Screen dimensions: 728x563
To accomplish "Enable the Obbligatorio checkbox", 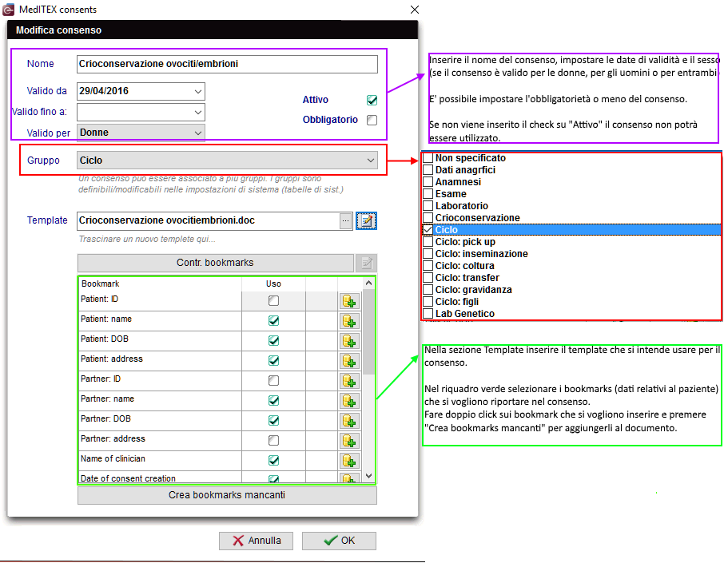I will [x=372, y=121].
